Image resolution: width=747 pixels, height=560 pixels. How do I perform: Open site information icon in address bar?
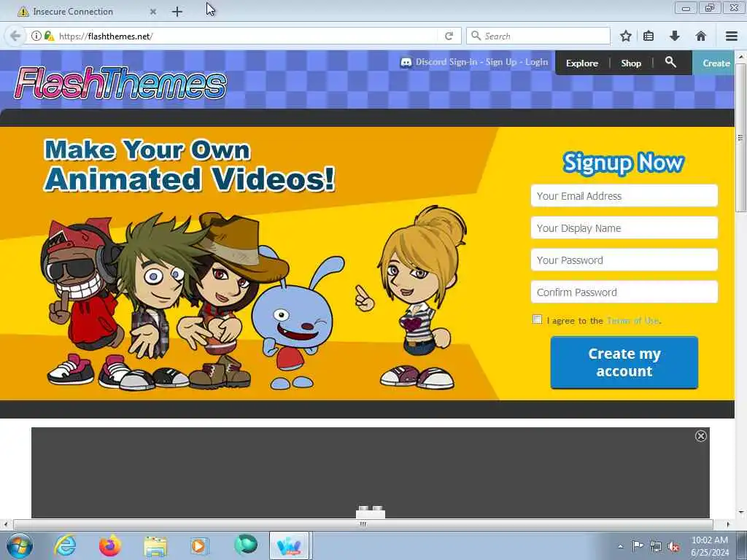point(36,36)
